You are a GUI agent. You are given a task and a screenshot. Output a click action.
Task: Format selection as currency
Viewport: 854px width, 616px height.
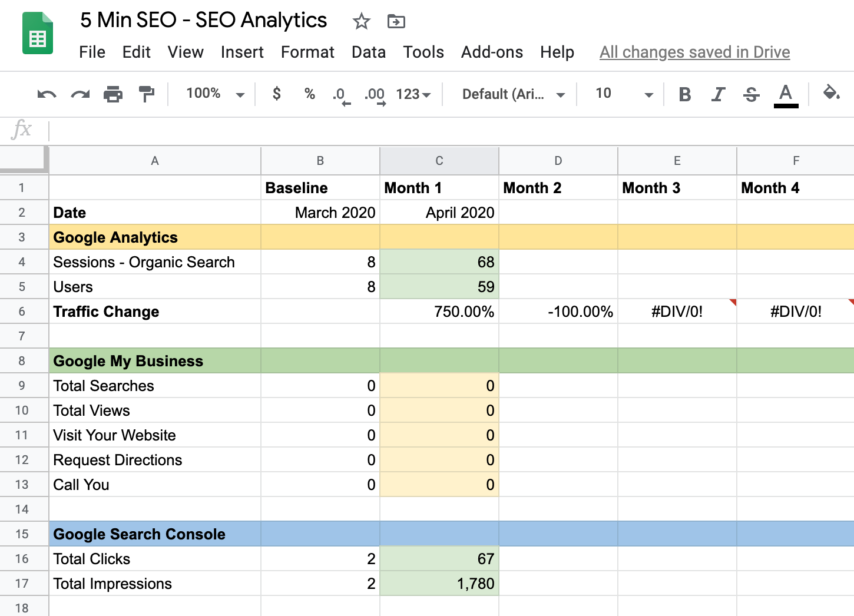click(276, 94)
